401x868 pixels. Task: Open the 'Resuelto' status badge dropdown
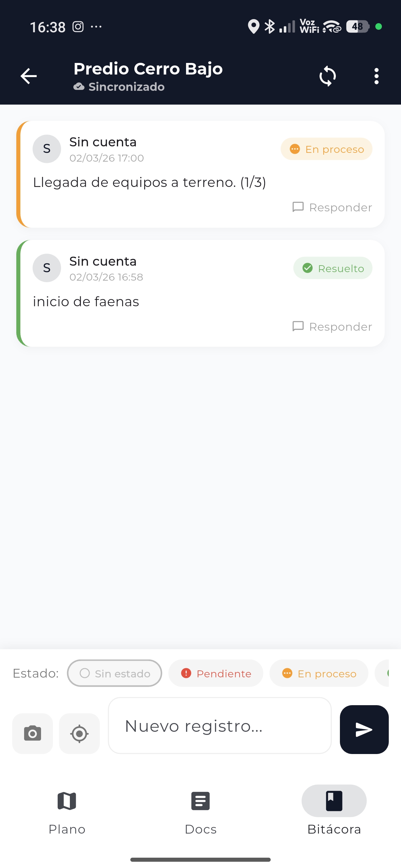click(332, 268)
